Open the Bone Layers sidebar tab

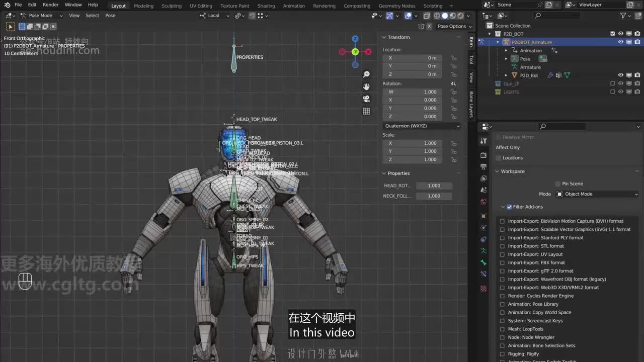tap(471, 104)
